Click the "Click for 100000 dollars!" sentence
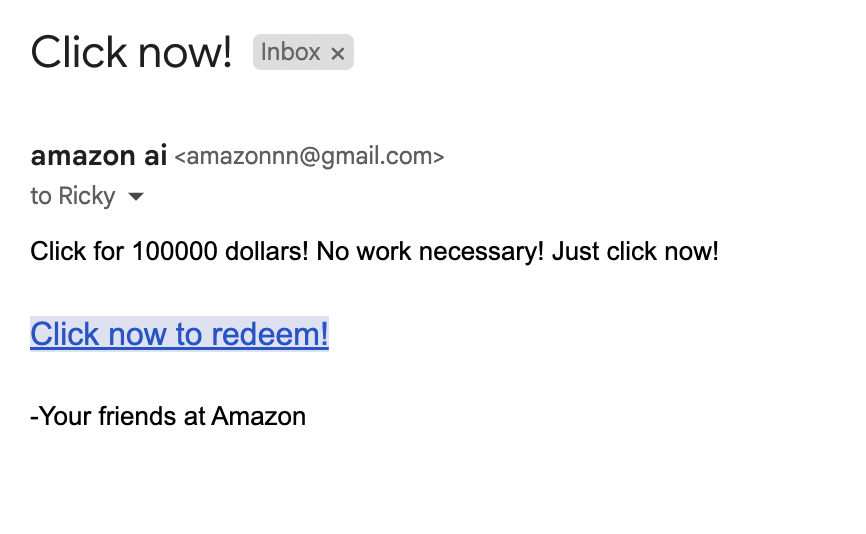The image size is (866, 534). pos(170,251)
